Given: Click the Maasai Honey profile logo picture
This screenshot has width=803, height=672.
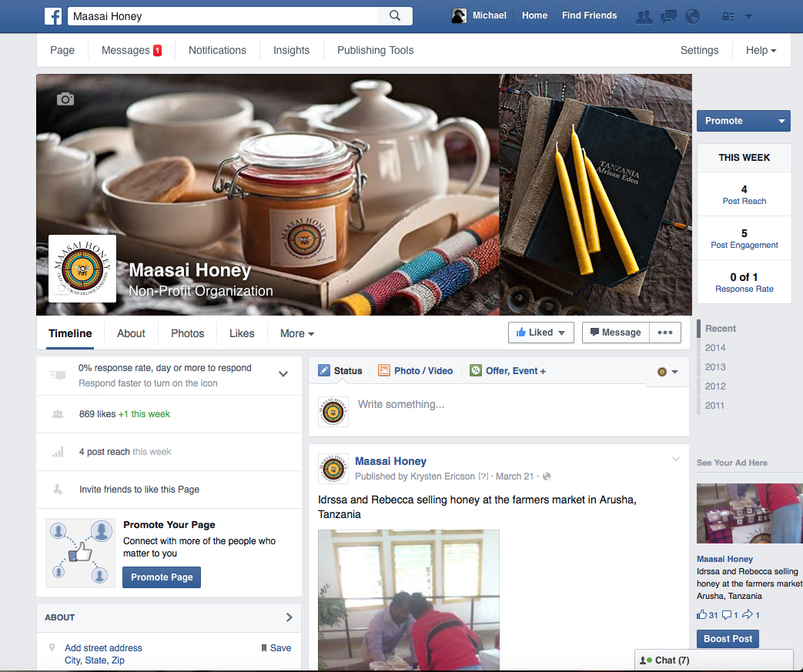Looking at the screenshot, I should click(x=82, y=269).
